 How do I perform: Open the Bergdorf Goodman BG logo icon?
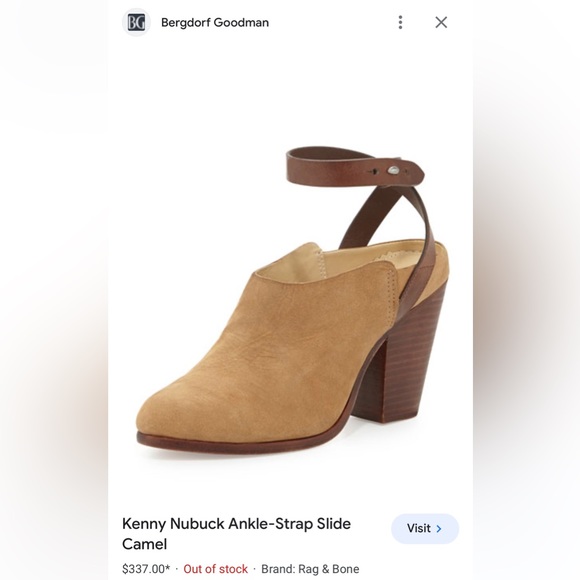click(x=136, y=23)
